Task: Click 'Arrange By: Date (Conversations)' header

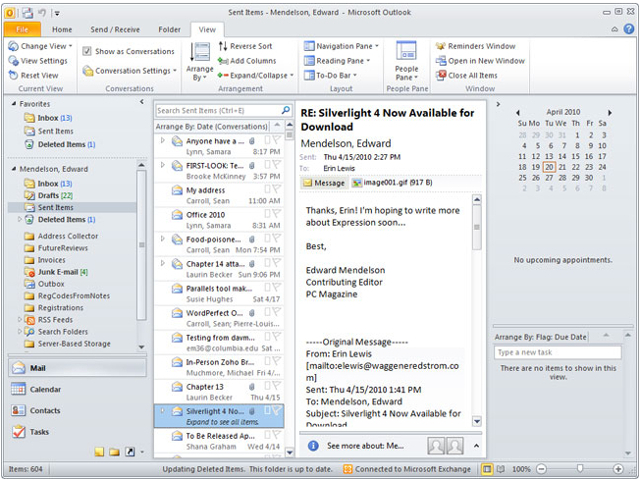Action: 211,127
